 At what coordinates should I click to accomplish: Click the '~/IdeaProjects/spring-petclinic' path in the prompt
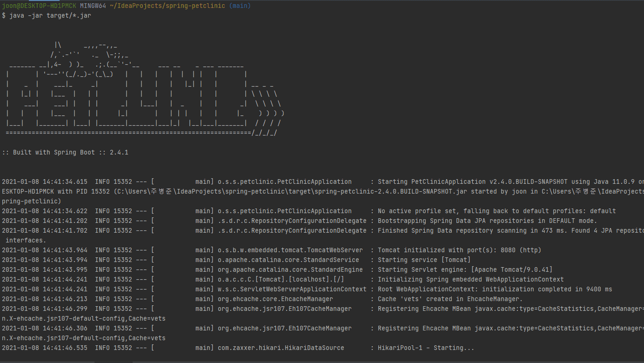click(168, 6)
